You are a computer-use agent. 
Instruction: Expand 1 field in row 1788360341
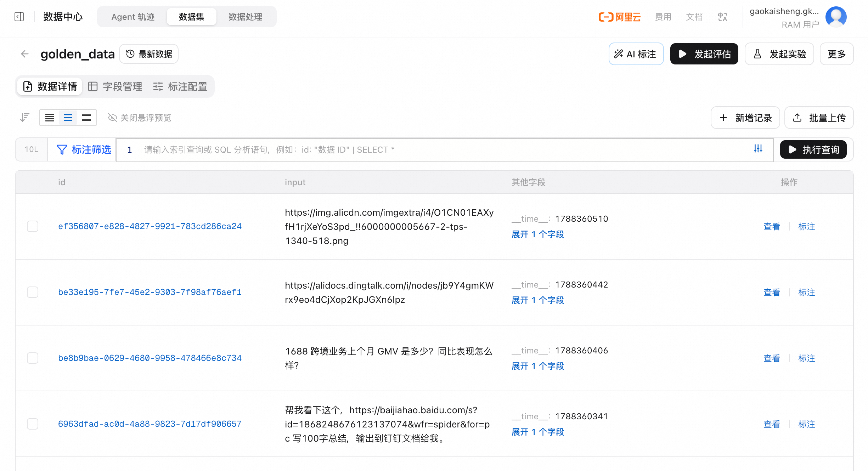tap(537, 432)
